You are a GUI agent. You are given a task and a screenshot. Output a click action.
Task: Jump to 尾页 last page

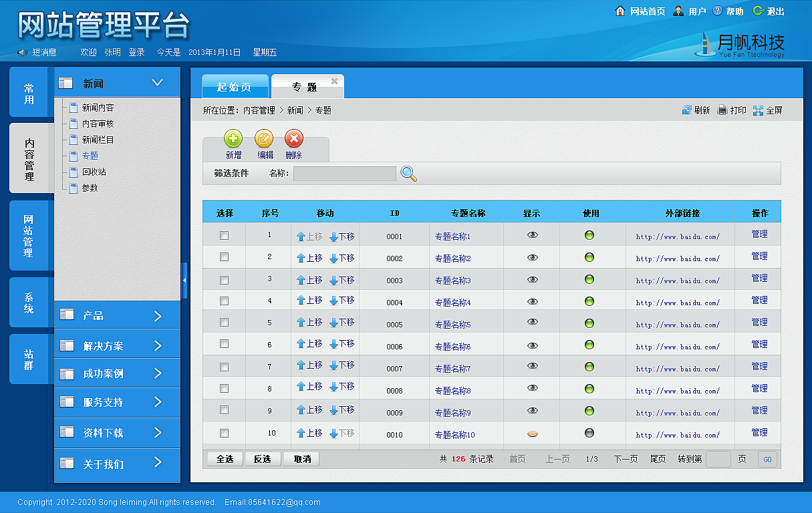[658, 459]
